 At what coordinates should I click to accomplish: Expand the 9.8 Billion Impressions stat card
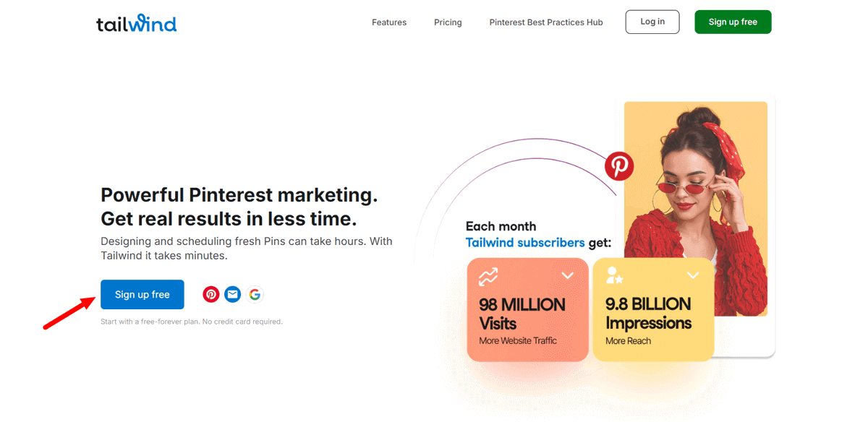693,275
